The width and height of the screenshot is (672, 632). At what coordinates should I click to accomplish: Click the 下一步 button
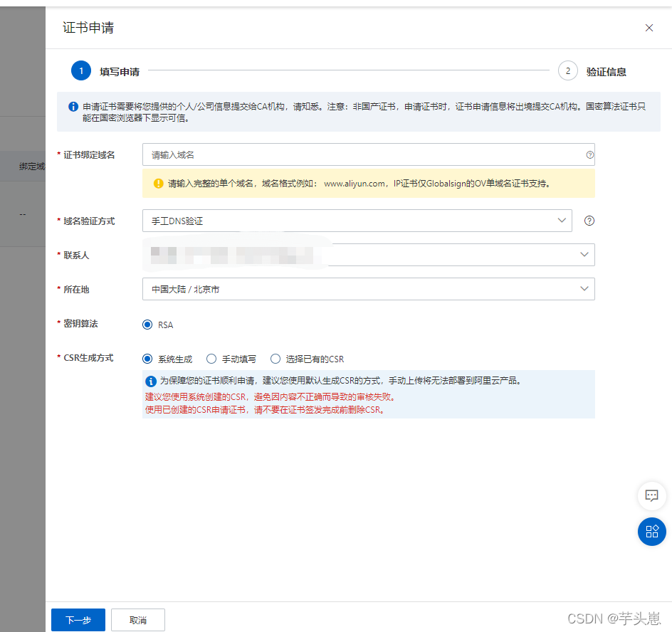[x=78, y=620]
